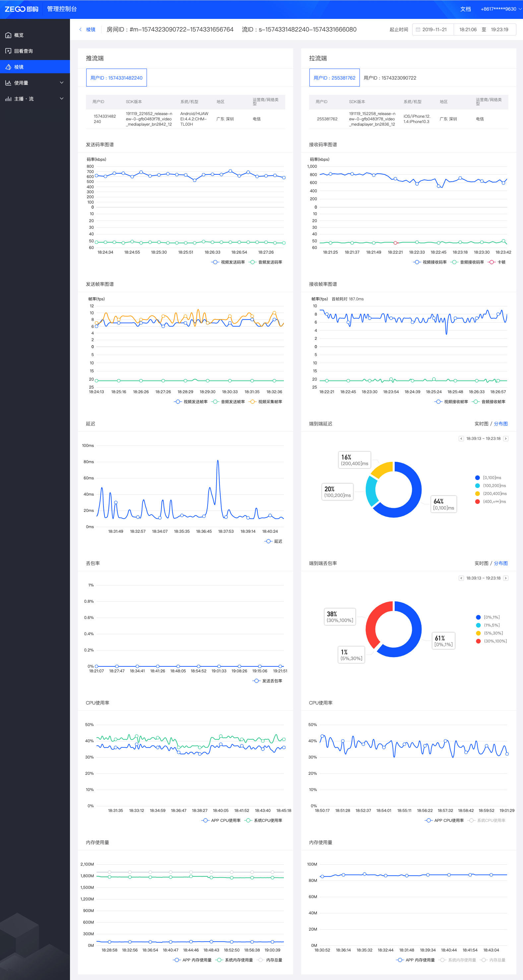Go to the previous time range in 端到端延迟
The height and width of the screenshot is (980, 523).
461,439
